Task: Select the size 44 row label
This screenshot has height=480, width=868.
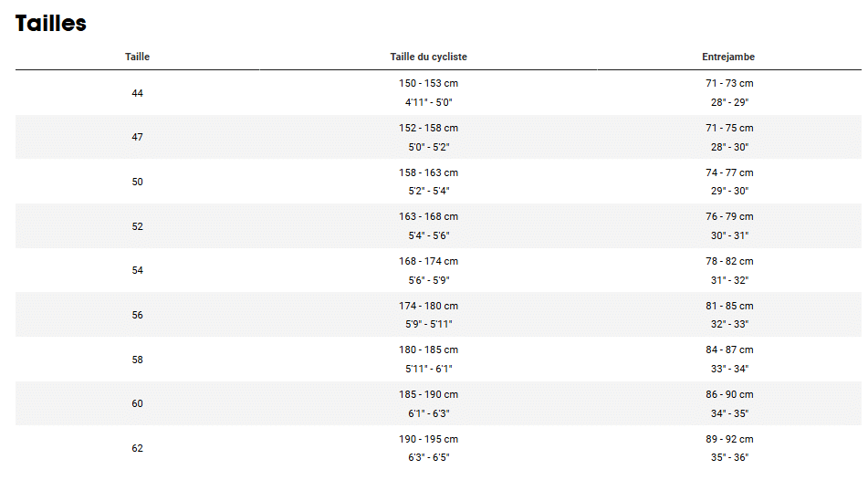Action: [x=137, y=93]
